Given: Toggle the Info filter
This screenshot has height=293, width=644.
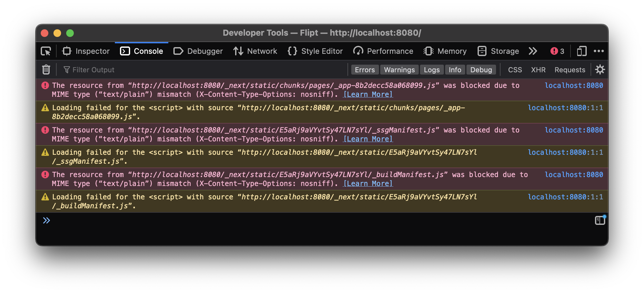Looking at the screenshot, I should pyautogui.click(x=455, y=70).
